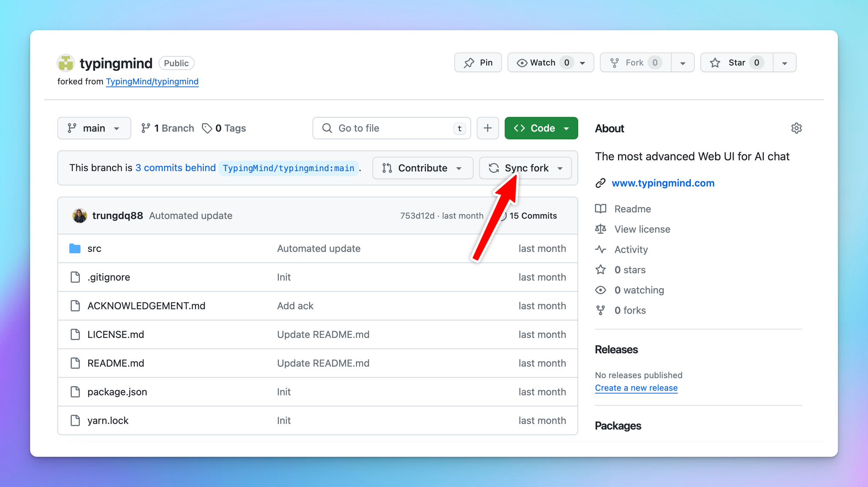Open the Watch dropdown arrow
This screenshot has width=868, height=487.
(583, 63)
